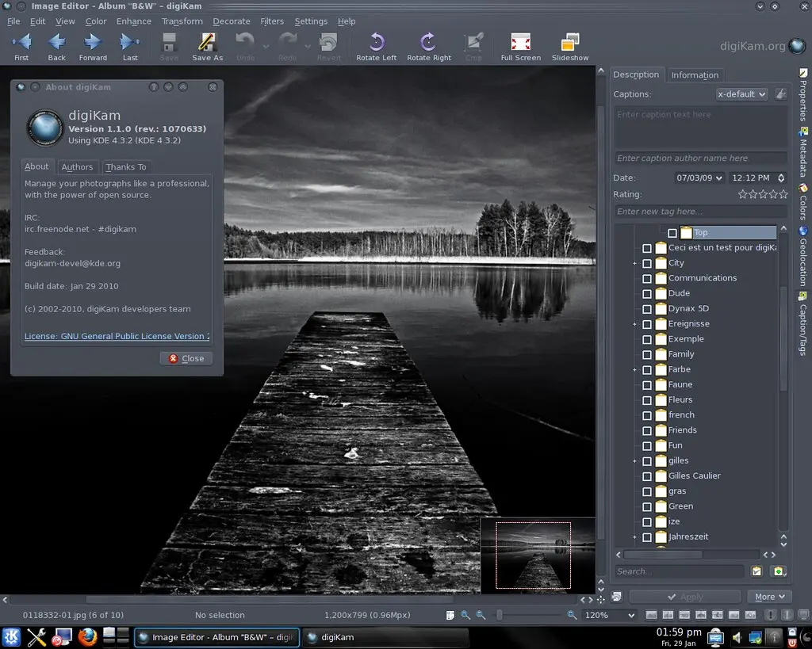
Task: Click Save As on the toolbar
Action: pos(207,45)
